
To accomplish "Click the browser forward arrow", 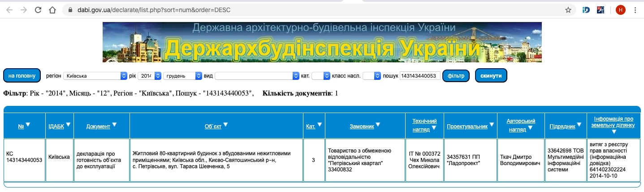I will (24, 9).
